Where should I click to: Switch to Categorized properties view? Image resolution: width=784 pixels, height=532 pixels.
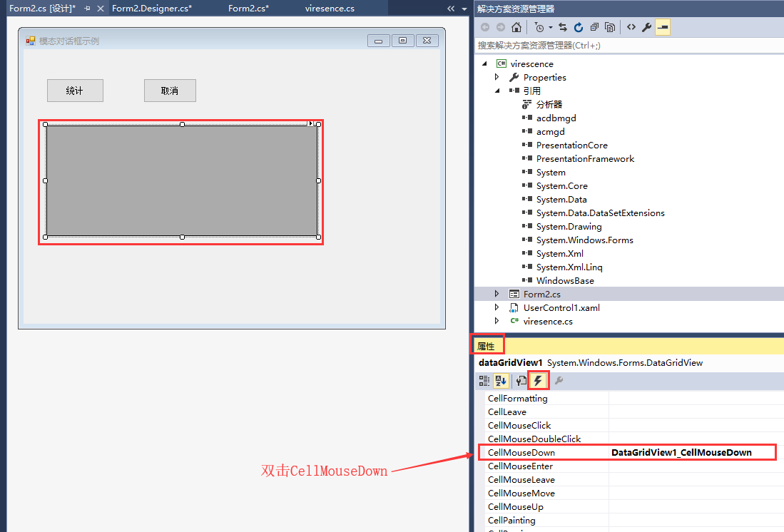point(484,380)
